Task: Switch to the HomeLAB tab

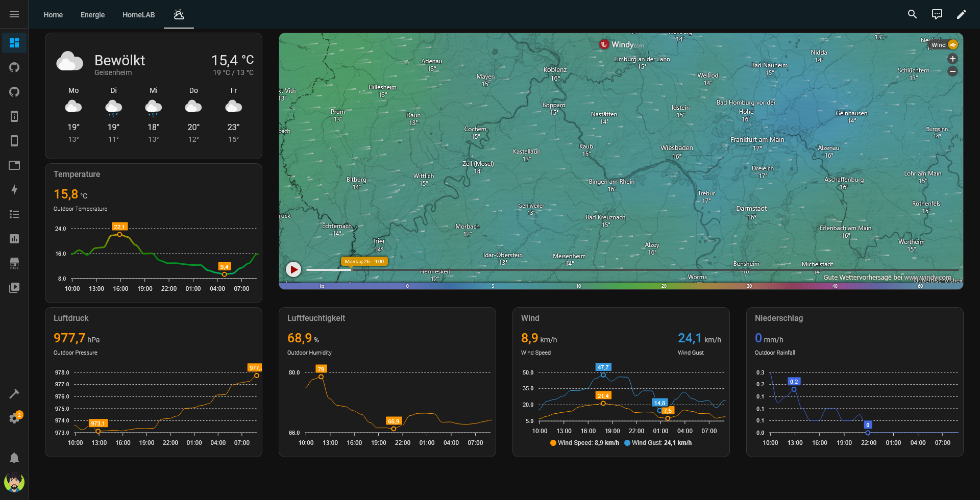Action: point(138,15)
